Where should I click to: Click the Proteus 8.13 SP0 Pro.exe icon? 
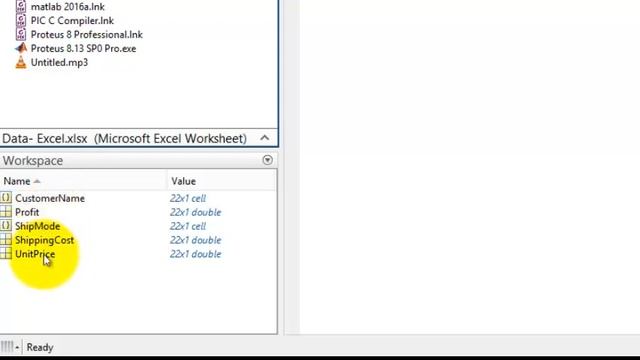click(x=21, y=48)
